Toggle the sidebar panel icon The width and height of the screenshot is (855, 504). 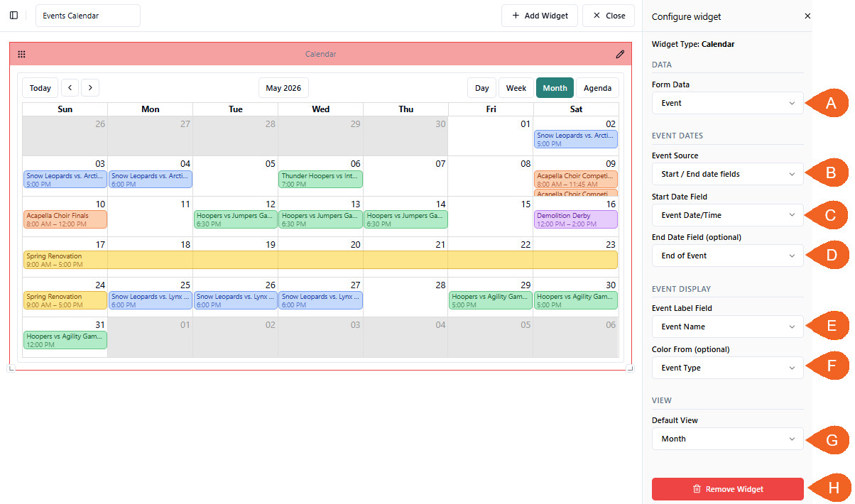tap(13, 16)
